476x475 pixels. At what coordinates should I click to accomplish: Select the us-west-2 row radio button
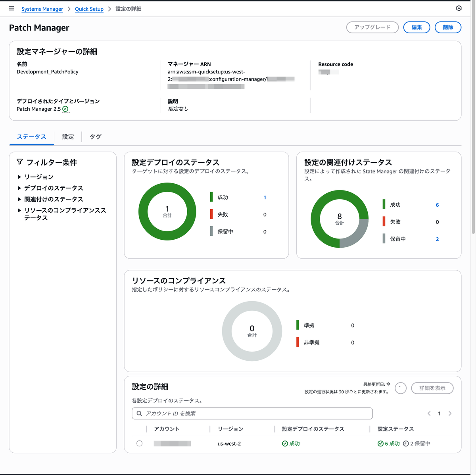(139, 444)
